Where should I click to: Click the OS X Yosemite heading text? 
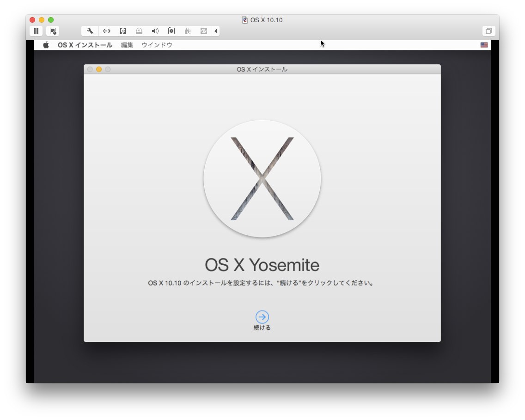tap(262, 265)
